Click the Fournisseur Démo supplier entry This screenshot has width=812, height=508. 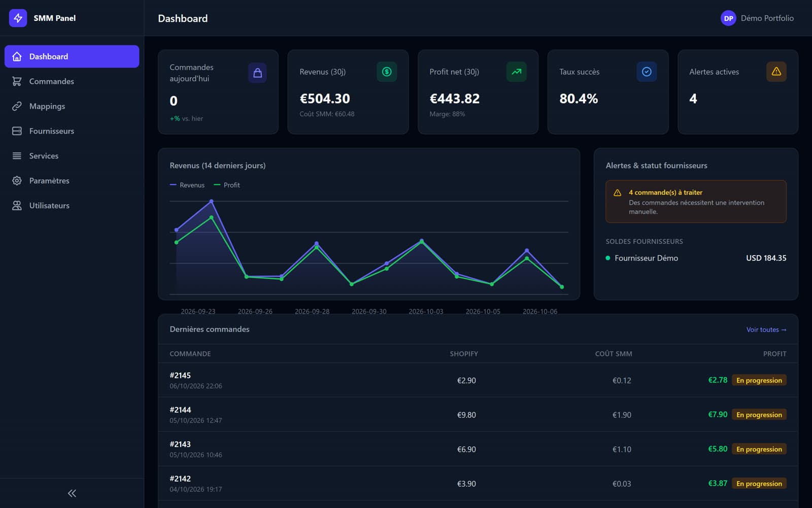646,258
